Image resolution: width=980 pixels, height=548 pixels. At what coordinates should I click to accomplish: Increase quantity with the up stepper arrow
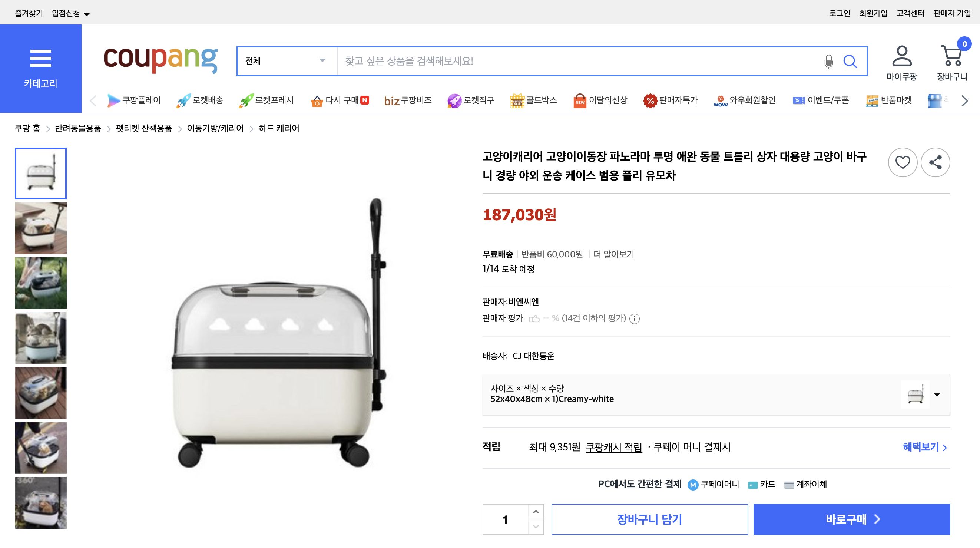click(x=536, y=512)
